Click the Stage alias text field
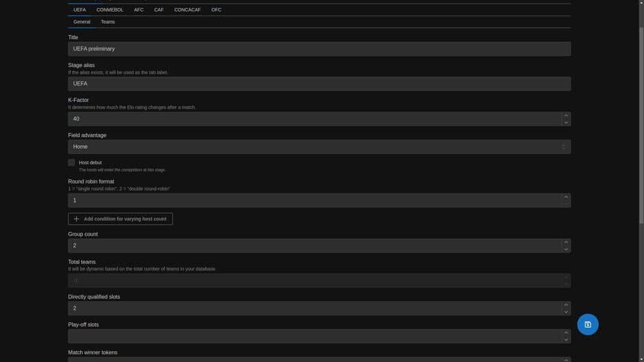The height and width of the screenshot is (362, 644). (319, 83)
